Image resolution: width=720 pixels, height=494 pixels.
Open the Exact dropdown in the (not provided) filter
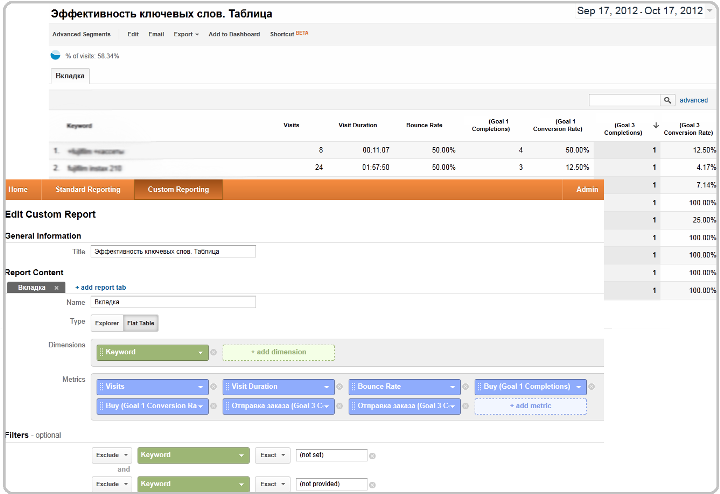tap(273, 484)
